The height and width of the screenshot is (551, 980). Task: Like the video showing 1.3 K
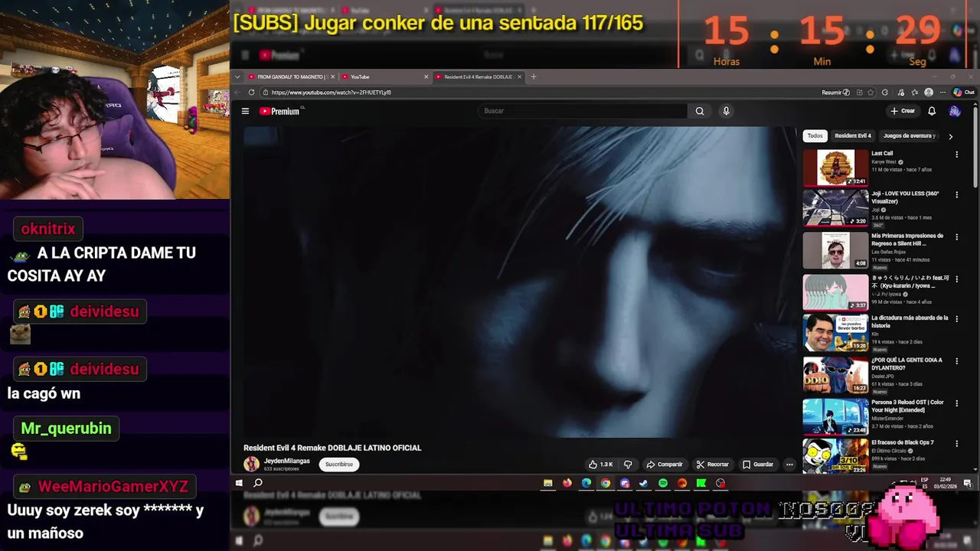pos(600,465)
